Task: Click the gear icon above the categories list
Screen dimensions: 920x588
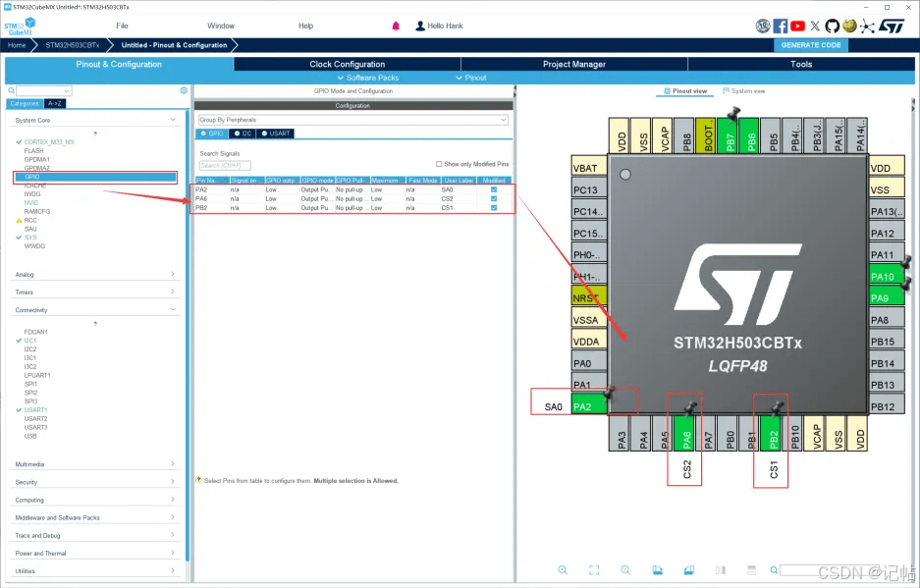Action: pyautogui.click(x=184, y=90)
